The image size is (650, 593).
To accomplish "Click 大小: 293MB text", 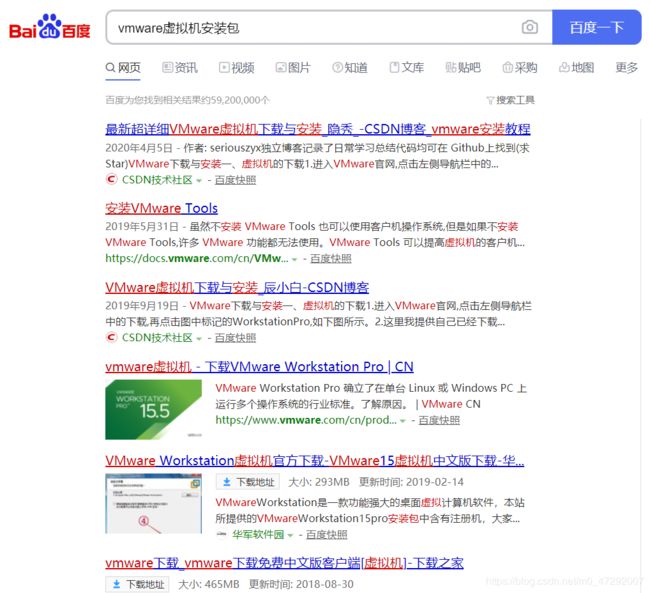I will pos(319,482).
